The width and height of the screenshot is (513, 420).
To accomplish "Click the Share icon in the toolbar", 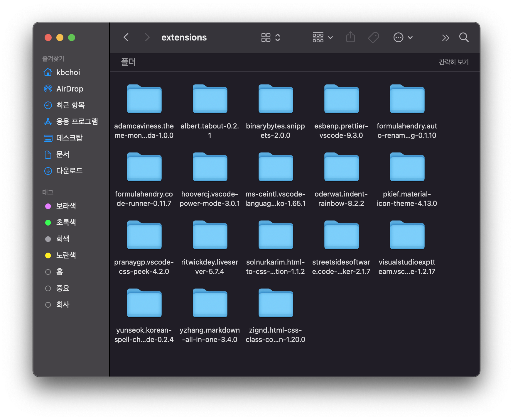I will (350, 37).
